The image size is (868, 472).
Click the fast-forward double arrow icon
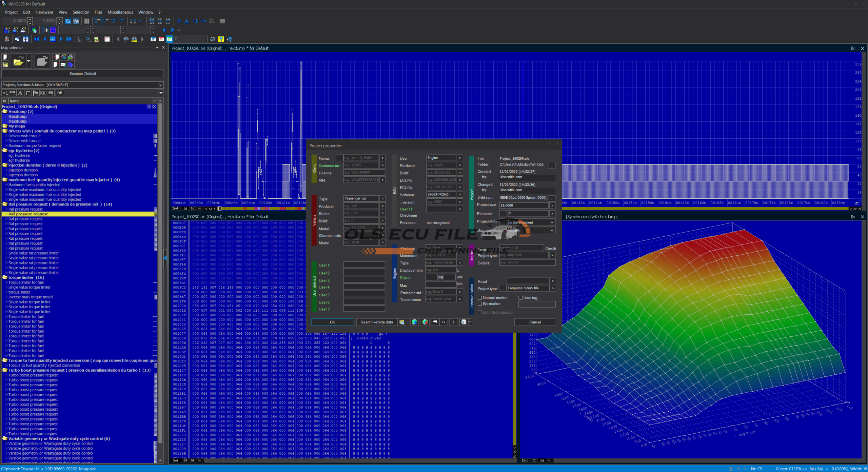(x=69, y=39)
